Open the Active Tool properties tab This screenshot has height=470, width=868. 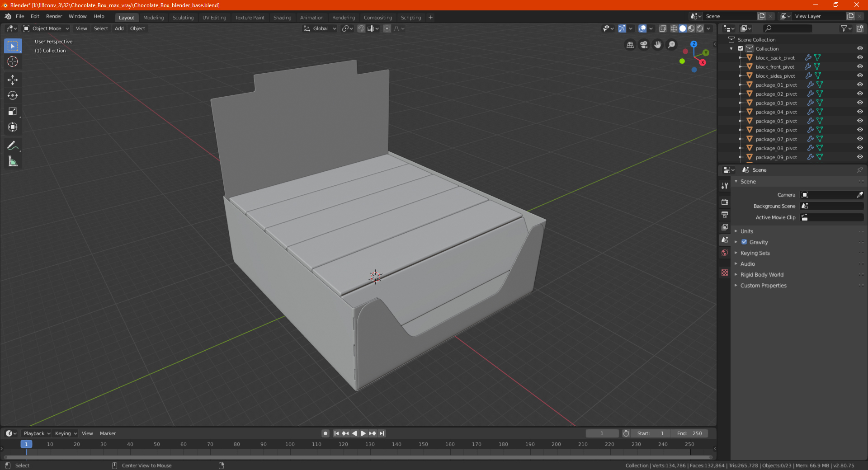(x=725, y=186)
